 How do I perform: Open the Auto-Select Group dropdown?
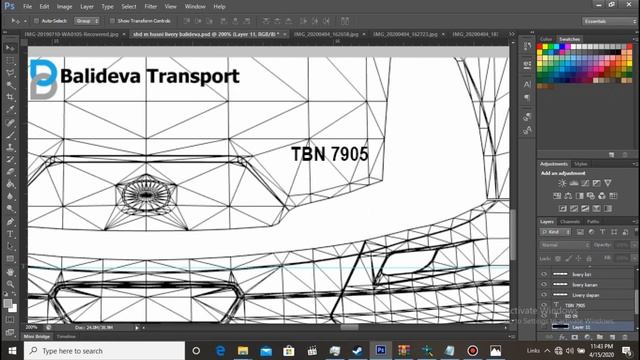87,21
